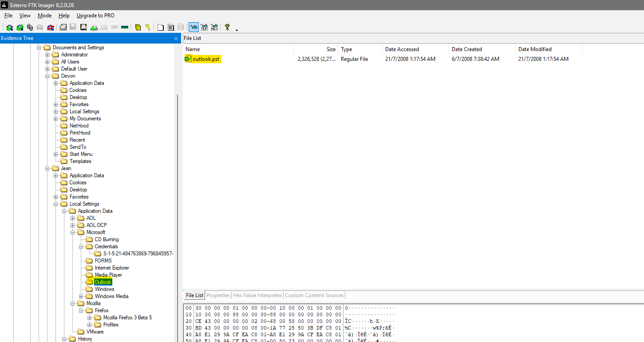Open the Help menu
The image size is (644, 342).
(x=64, y=16)
